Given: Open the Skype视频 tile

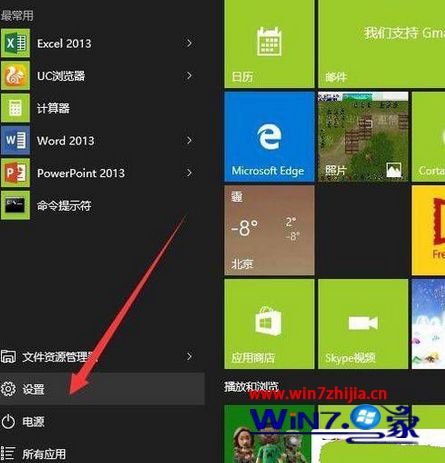Looking at the screenshot, I should 363,324.
